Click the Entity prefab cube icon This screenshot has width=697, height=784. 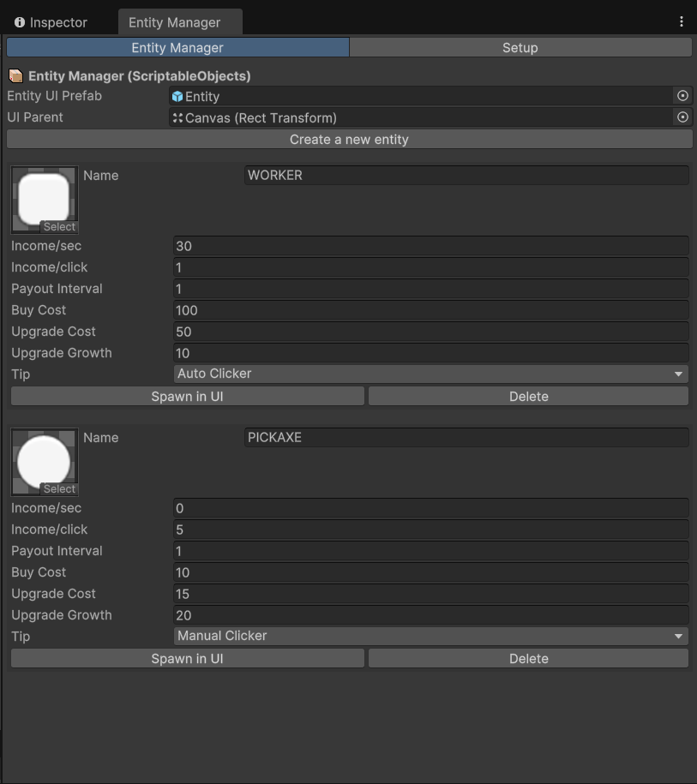click(x=177, y=97)
